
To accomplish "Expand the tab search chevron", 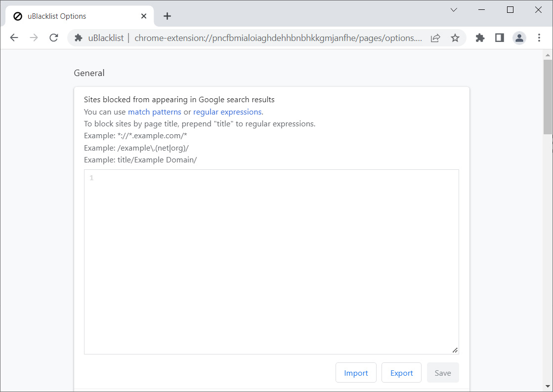I will pyautogui.click(x=454, y=10).
